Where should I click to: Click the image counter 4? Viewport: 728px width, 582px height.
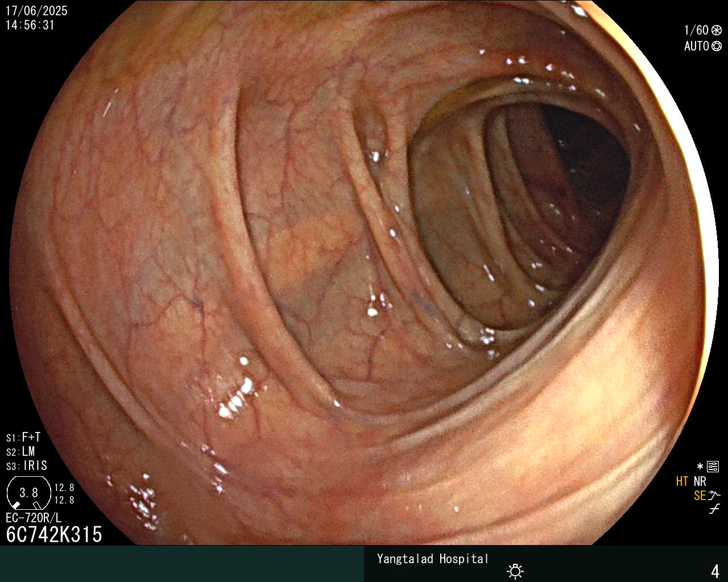pos(715,571)
